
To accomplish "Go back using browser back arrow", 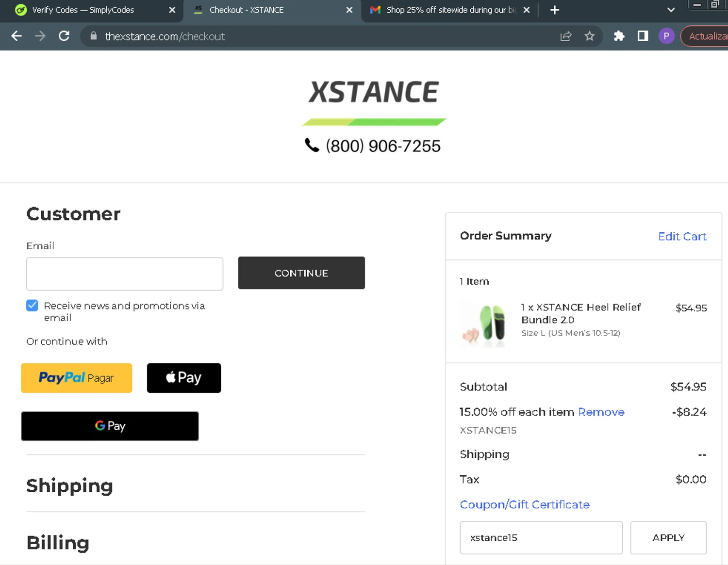I will pyautogui.click(x=17, y=36).
